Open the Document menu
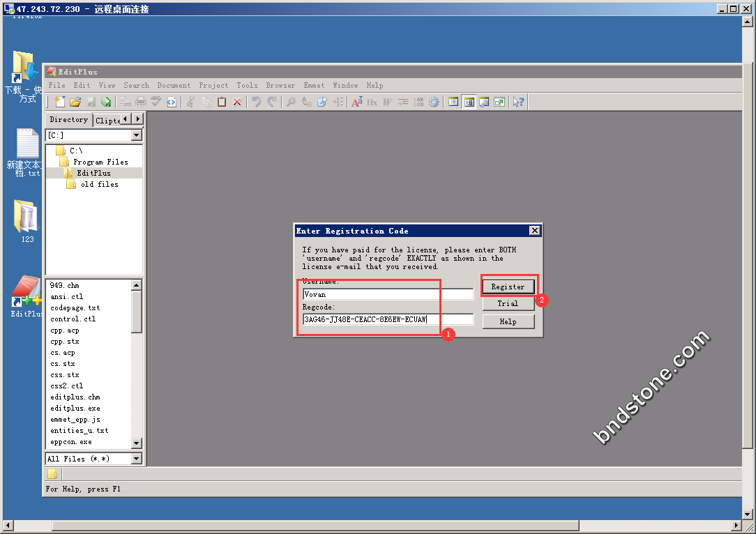The image size is (756, 534). click(174, 85)
